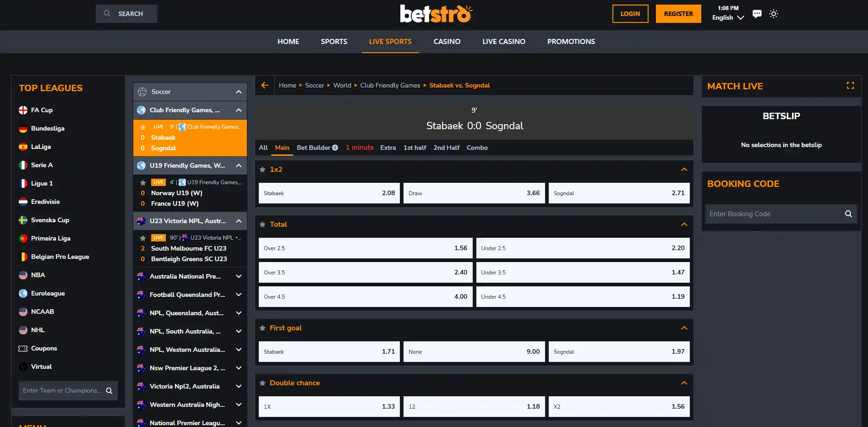
Task: Favorite the Double chance market star
Action: (x=262, y=383)
